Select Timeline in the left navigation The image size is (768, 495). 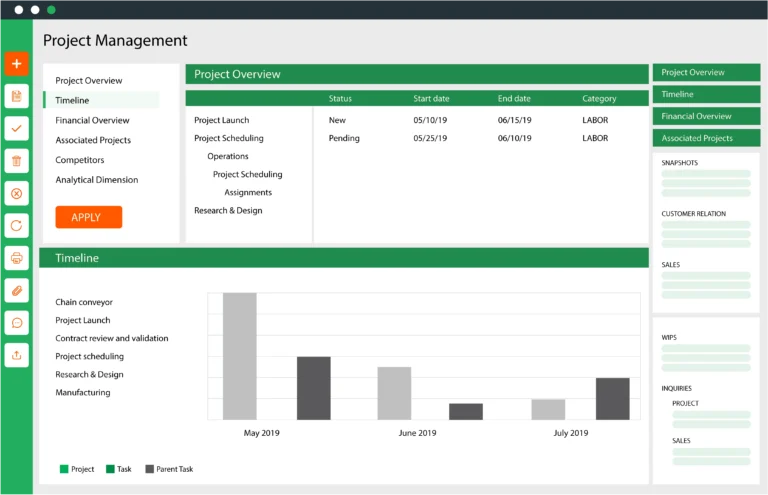tap(72, 100)
